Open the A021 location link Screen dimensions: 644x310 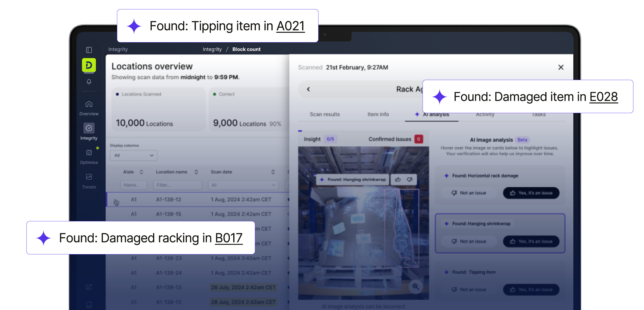click(291, 26)
